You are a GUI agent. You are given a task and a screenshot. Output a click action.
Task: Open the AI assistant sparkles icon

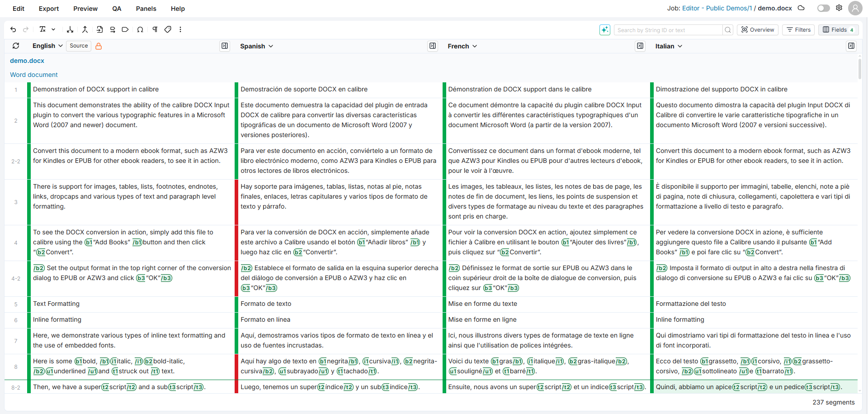604,29
